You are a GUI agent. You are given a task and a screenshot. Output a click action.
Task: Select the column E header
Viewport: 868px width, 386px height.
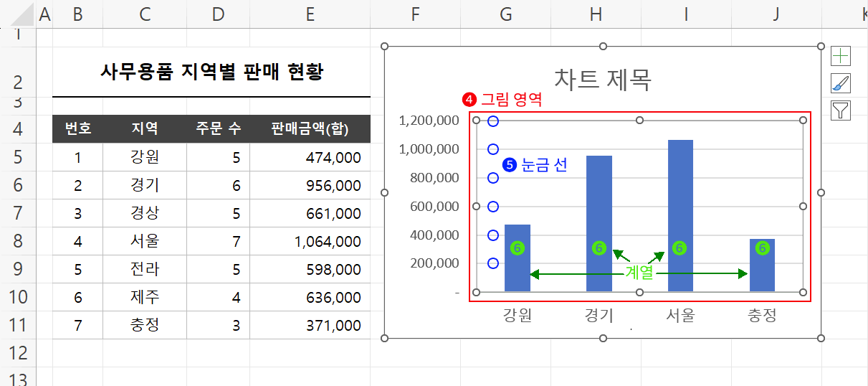pos(310,14)
